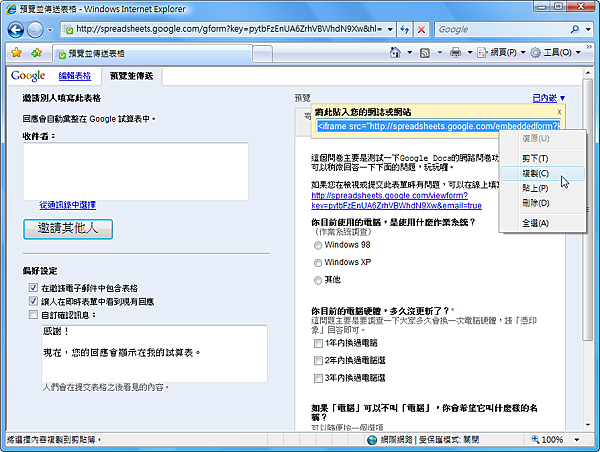Click the browser Back arrow button
Screen dimensions: 600x452
16,30
